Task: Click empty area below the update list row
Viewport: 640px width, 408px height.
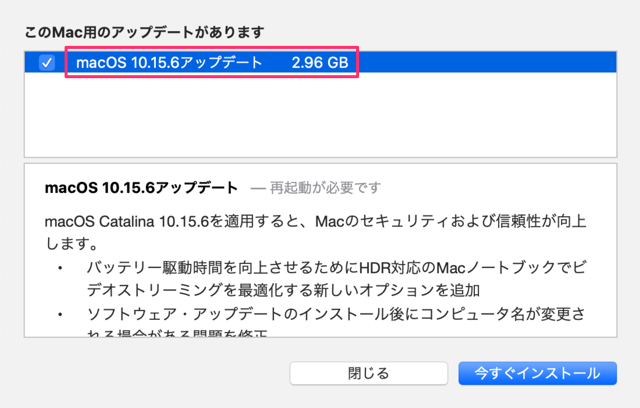Action: tap(320, 115)
